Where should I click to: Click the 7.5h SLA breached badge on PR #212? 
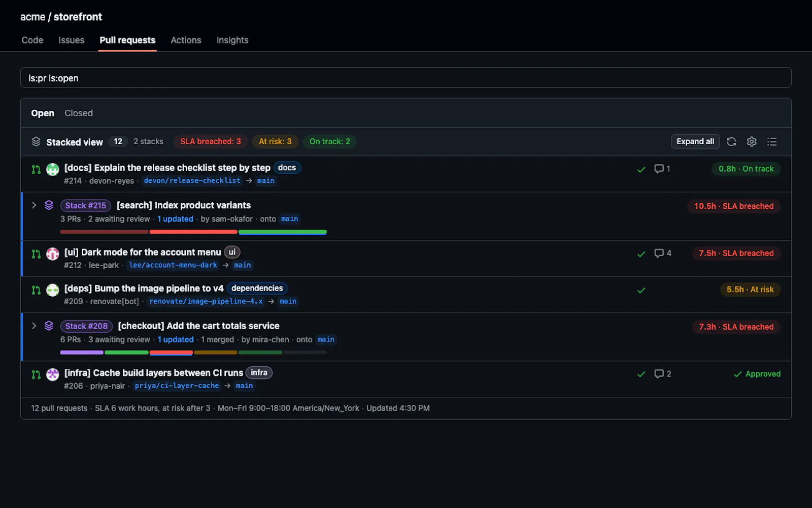736,253
